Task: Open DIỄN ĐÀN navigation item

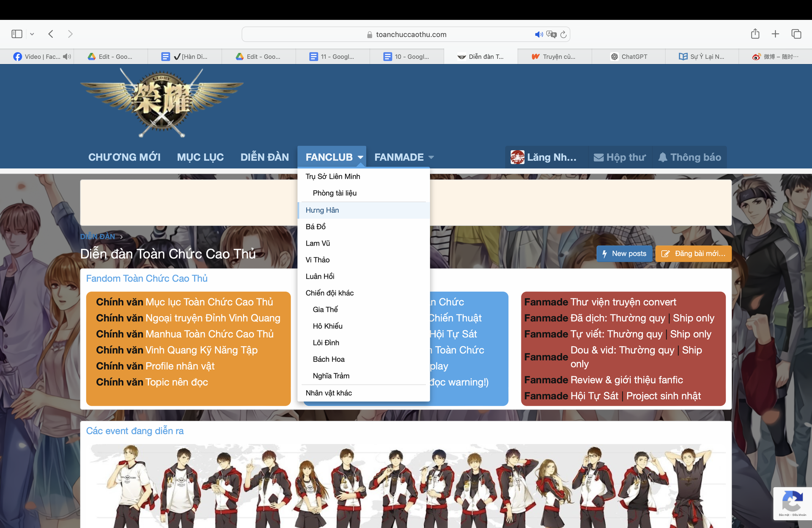Action: coord(265,157)
